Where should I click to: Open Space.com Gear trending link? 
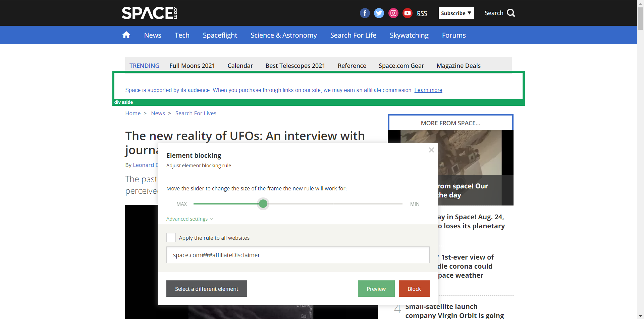(401, 66)
